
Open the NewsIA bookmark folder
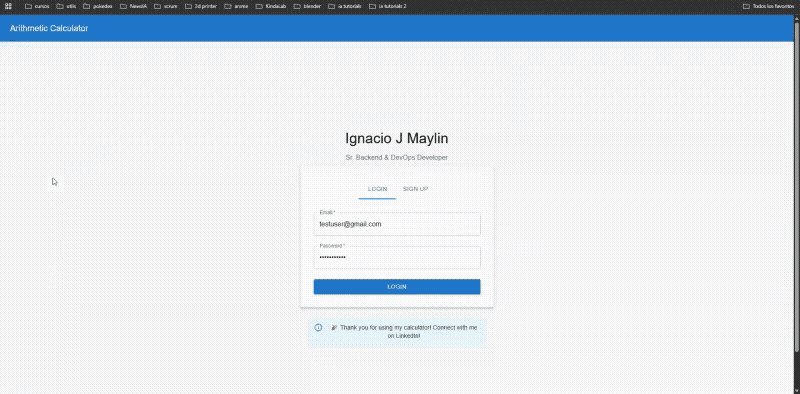[x=134, y=6]
